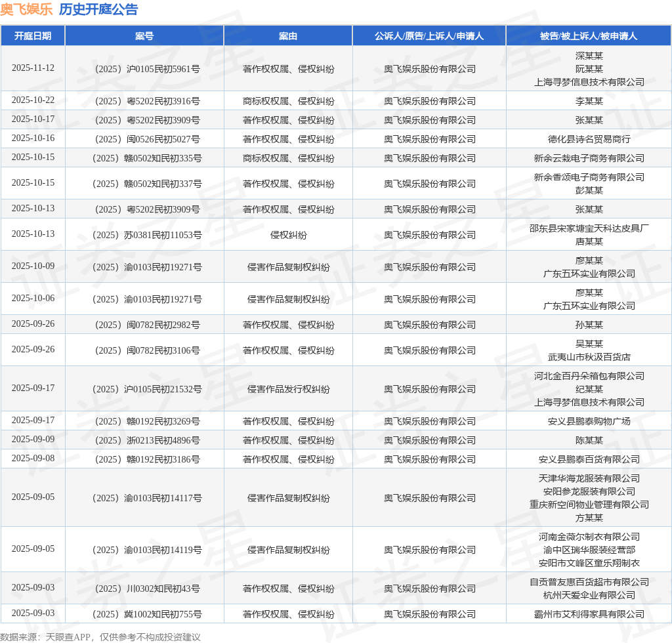672x643 pixels.
Task: Click the 案由 column header
Action: [288, 36]
